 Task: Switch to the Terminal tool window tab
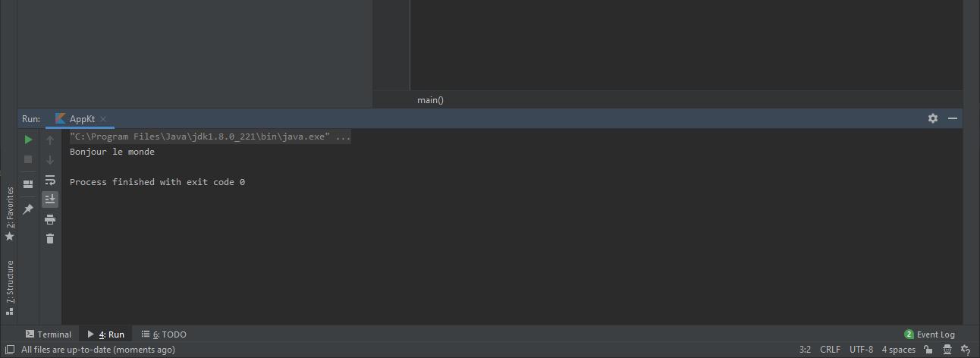[x=49, y=334]
